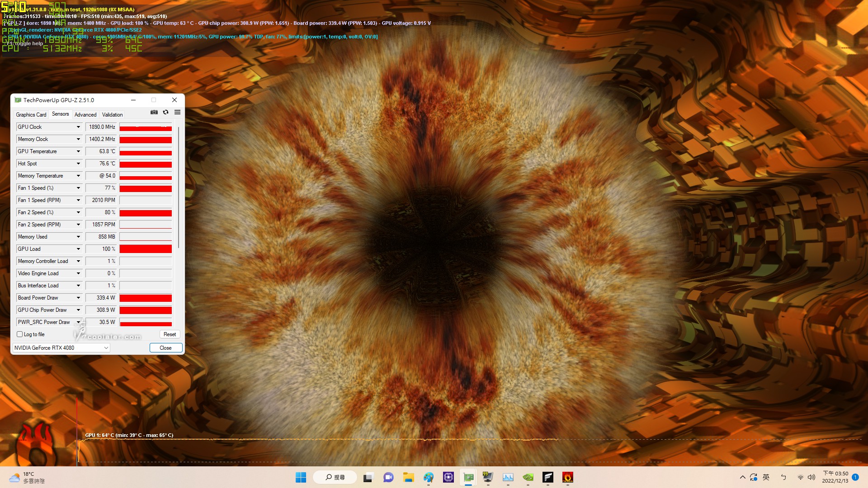This screenshot has width=868, height=488.
Task: Click the 1890.0 MHz GPU Clock value
Action: [102, 127]
